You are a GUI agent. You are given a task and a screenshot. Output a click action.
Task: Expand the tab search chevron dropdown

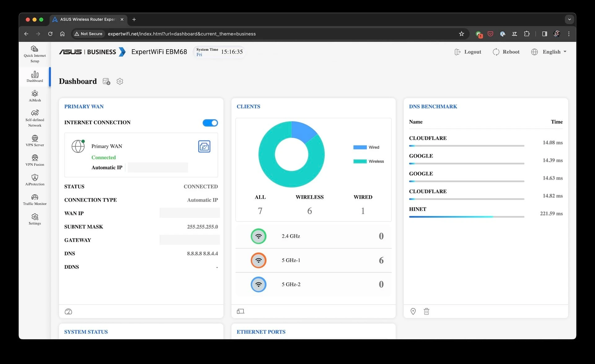pyautogui.click(x=569, y=19)
